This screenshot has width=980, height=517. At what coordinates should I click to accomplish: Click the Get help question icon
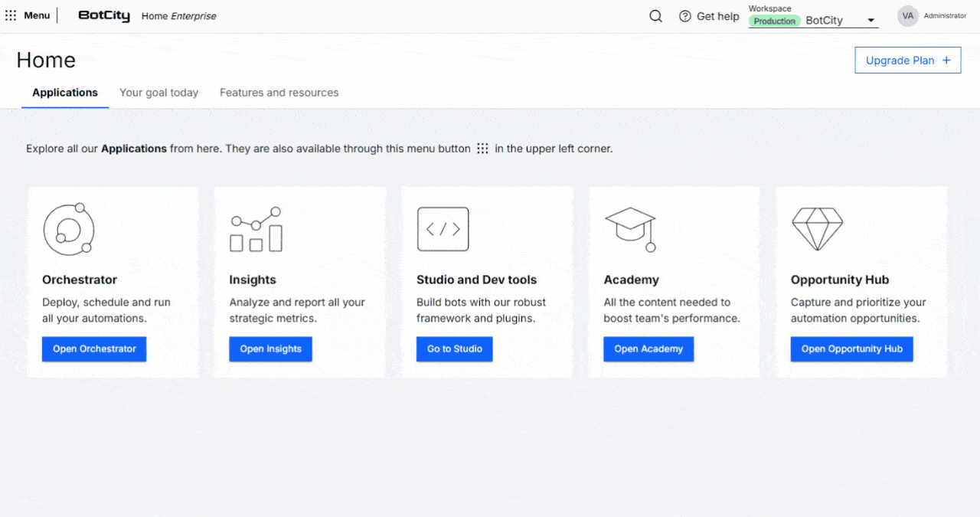685,16
